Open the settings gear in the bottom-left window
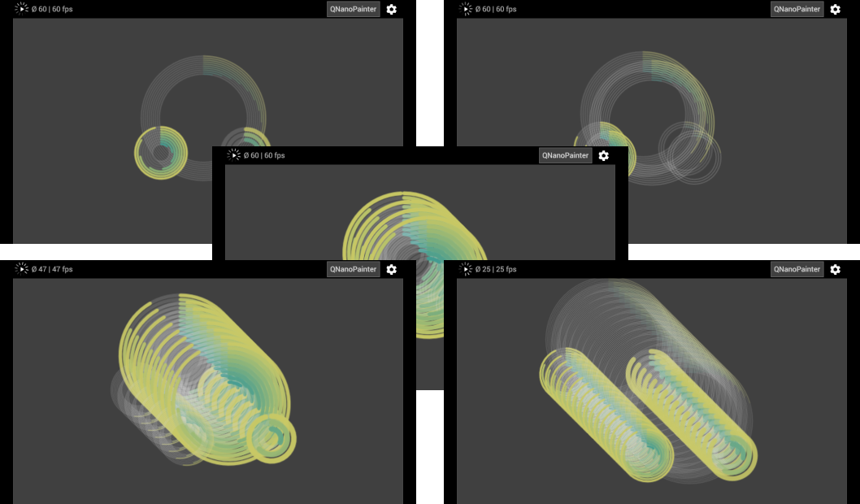This screenshot has width=860, height=504. click(x=392, y=269)
